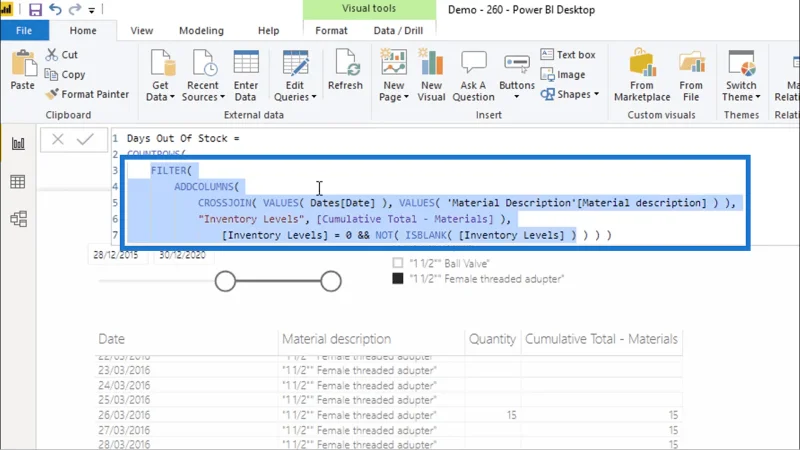Image resolution: width=800 pixels, height=450 pixels.
Task: Check the "1 1/2"" Ball Valve" checkbox
Action: click(x=398, y=263)
